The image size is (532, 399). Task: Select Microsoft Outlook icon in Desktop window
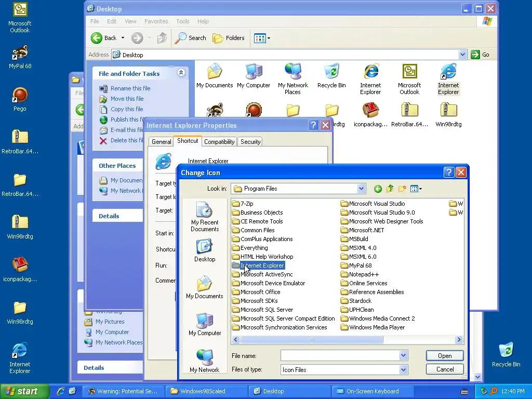pyautogui.click(x=409, y=79)
